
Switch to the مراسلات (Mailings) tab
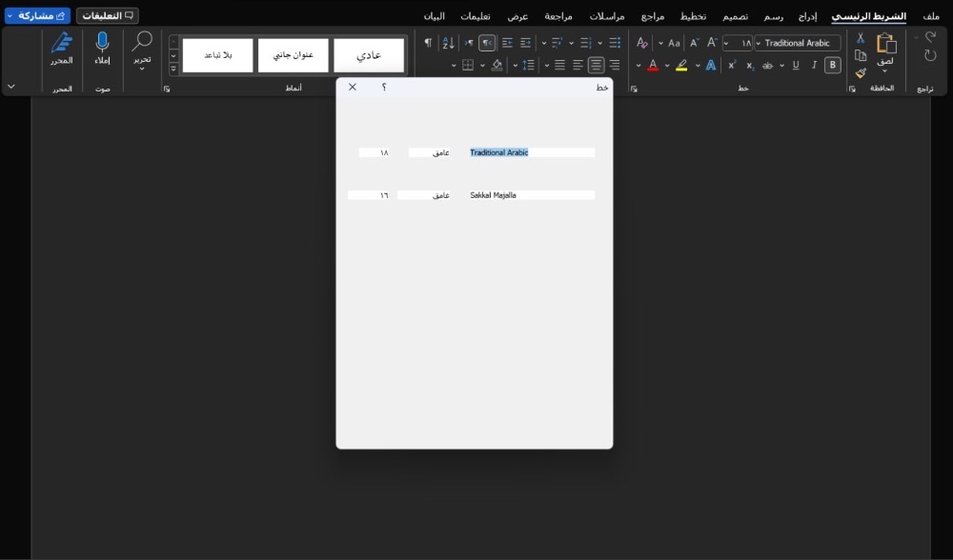[x=607, y=16]
